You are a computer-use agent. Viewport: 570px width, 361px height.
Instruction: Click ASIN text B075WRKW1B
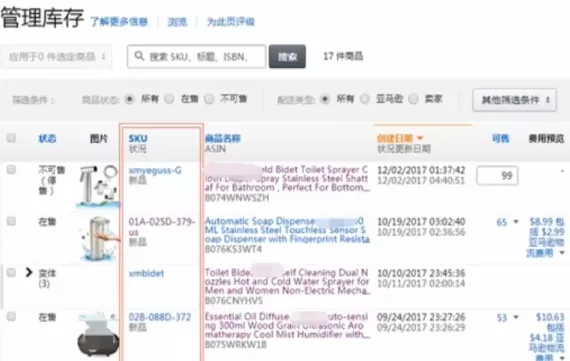(x=236, y=344)
